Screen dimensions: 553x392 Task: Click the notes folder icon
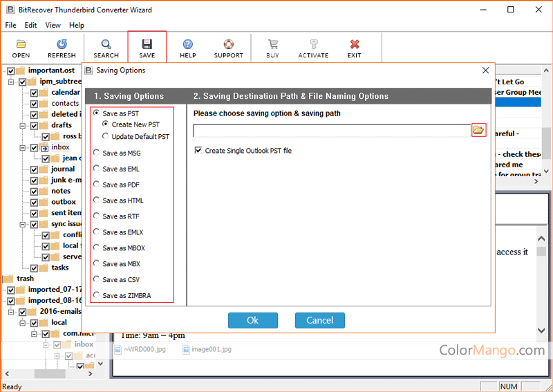[44, 192]
